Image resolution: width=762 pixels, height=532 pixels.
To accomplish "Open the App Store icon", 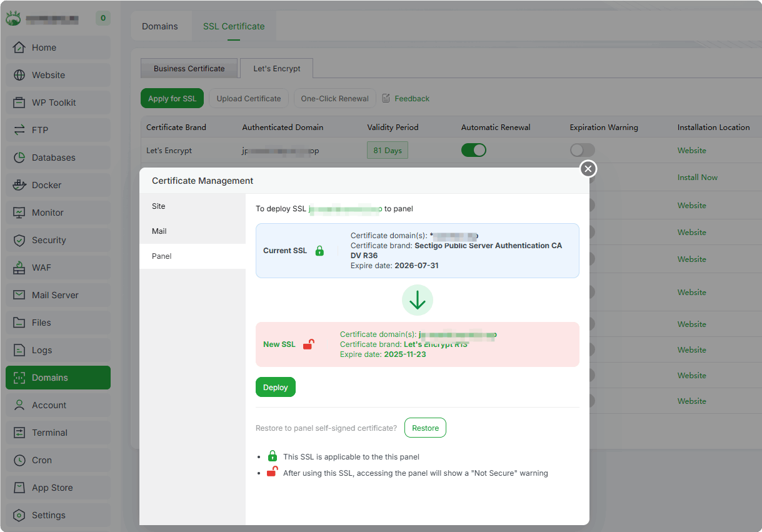I will (x=19, y=488).
